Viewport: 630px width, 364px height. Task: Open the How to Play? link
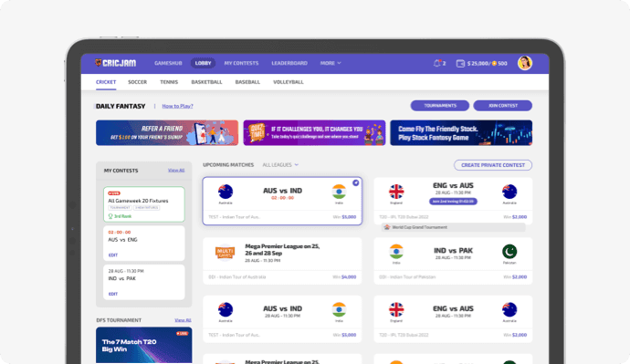[178, 106]
